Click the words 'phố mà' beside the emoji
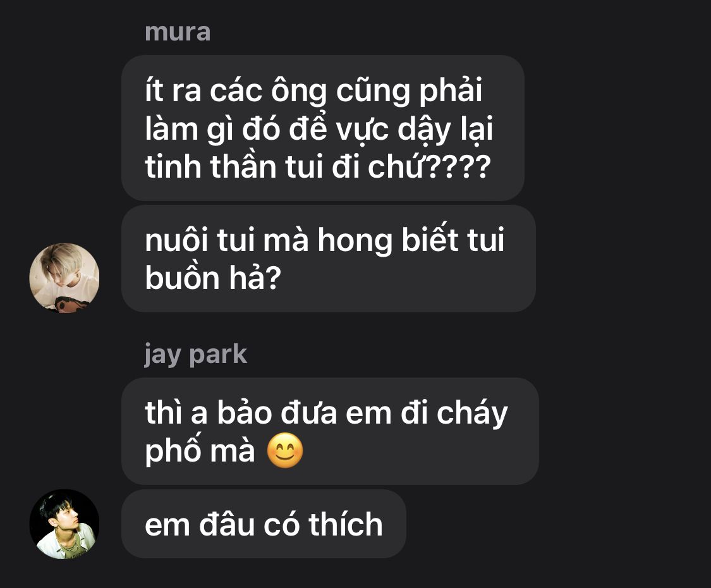The height and width of the screenshot is (588, 711). point(200,451)
